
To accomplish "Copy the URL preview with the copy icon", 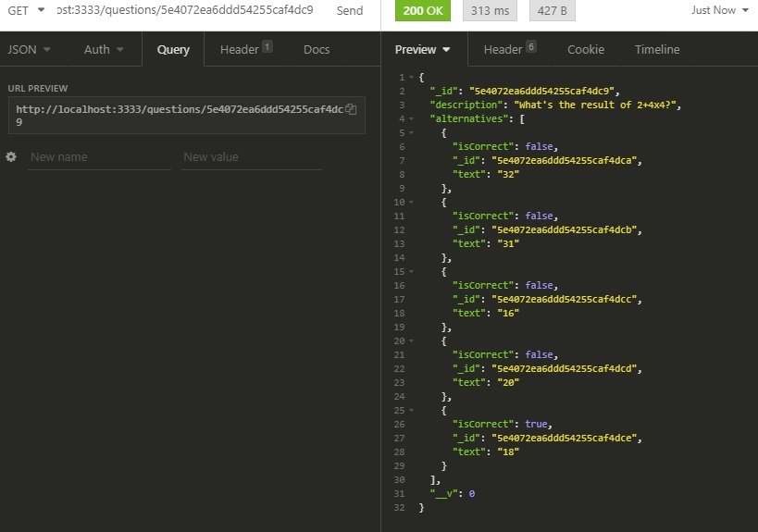I will coord(351,110).
